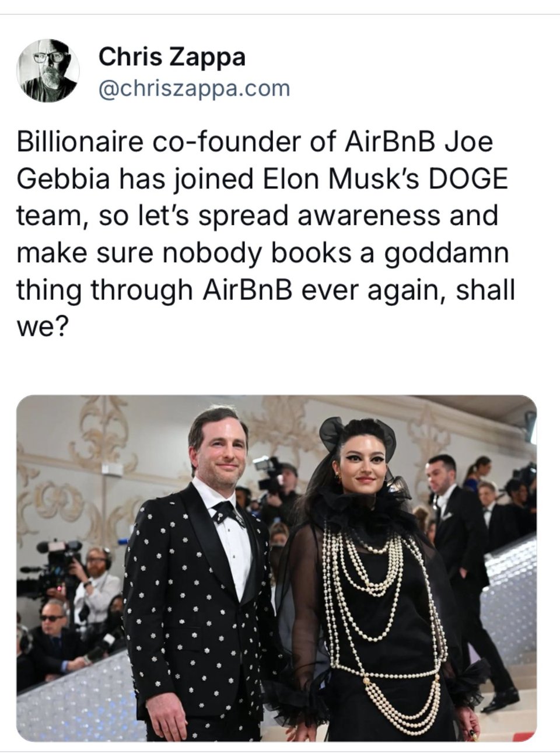
Task: Click the man's black bow tie
Action: 226,512
